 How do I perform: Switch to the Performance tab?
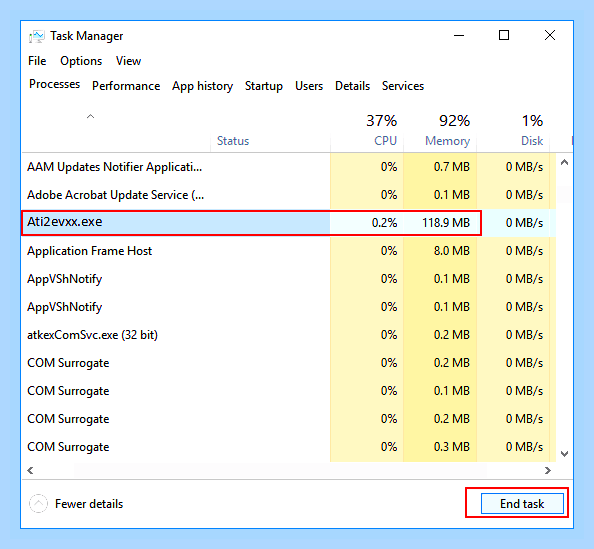pos(126,86)
